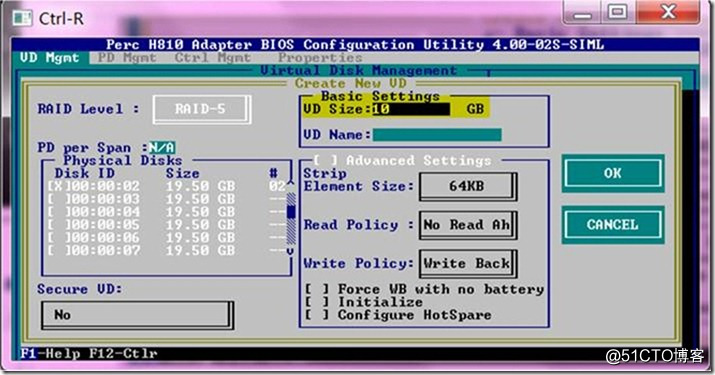Click the 19.50 GB size of disk 00:00:04
The image size is (715, 375).
[x=201, y=212]
